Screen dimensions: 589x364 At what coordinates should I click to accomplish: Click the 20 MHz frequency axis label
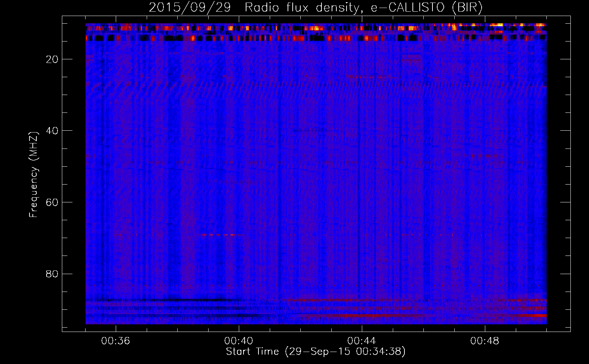click(x=52, y=59)
